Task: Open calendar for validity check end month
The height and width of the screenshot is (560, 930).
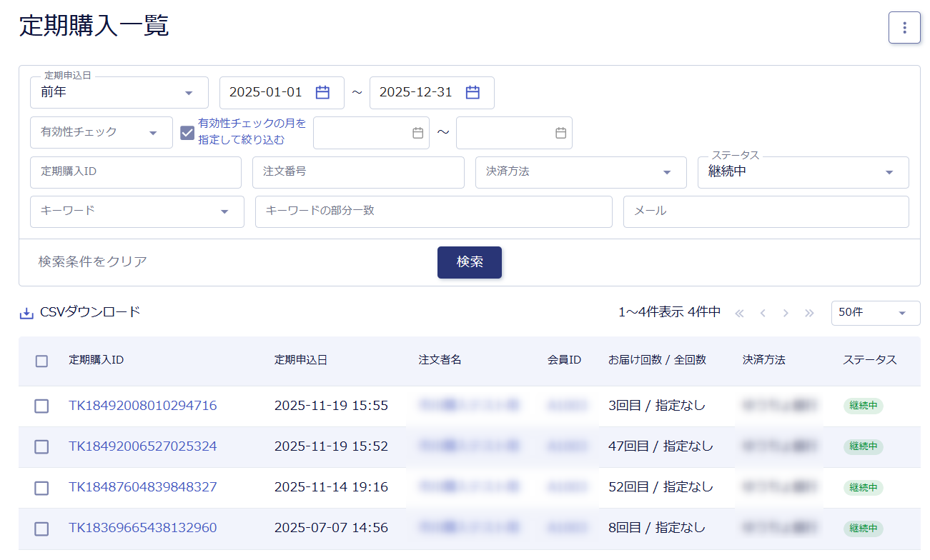Action: (x=561, y=133)
